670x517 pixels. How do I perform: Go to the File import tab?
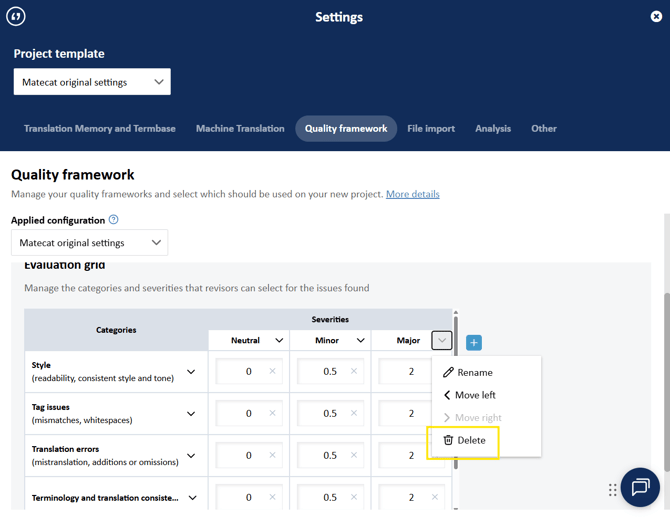click(x=431, y=129)
